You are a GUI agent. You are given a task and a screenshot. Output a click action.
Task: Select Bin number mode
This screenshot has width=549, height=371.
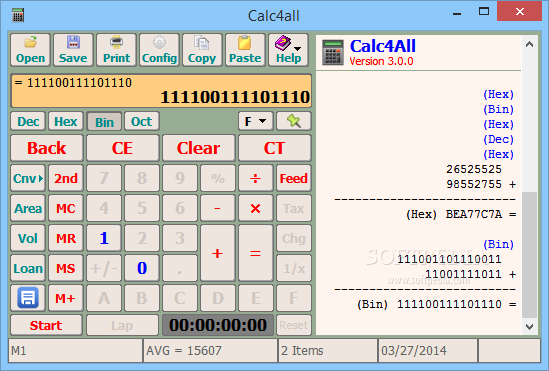tap(104, 122)
